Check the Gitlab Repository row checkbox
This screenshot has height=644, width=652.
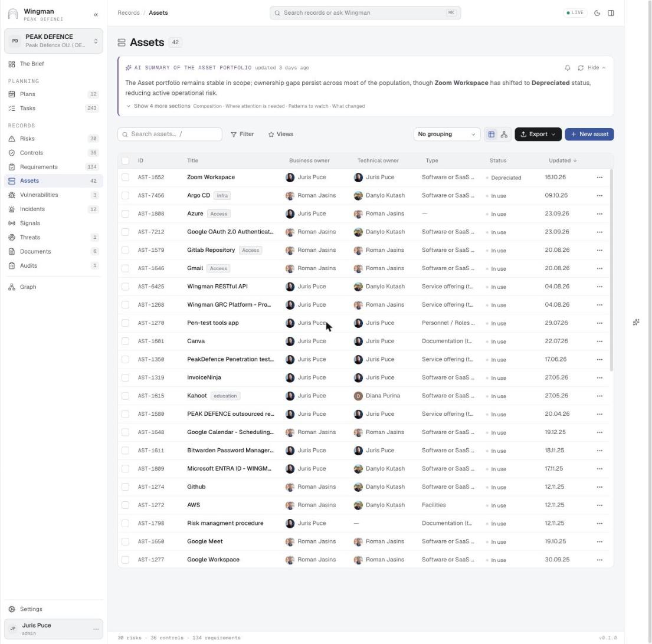point(125,250)
